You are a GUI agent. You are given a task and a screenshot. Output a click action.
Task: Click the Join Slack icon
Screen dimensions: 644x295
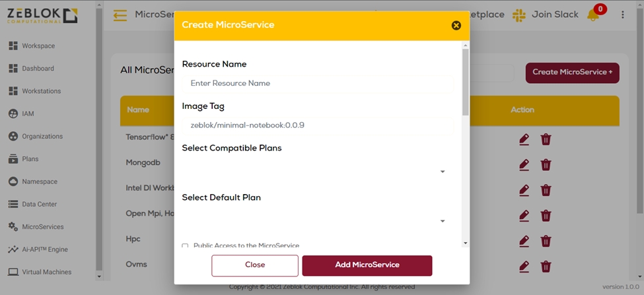pos(520,15)
